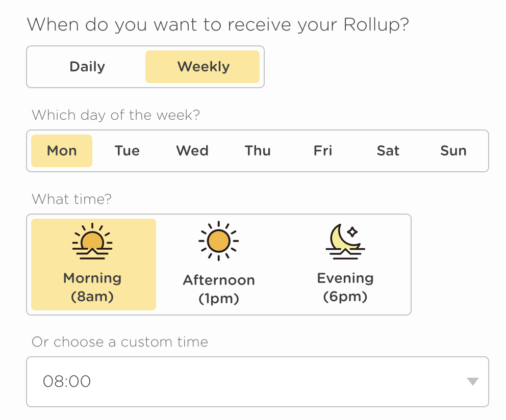This screenshot has height=420, width=506.
Task: Pick Friday for rollup delivery
Action: (322, 151)
